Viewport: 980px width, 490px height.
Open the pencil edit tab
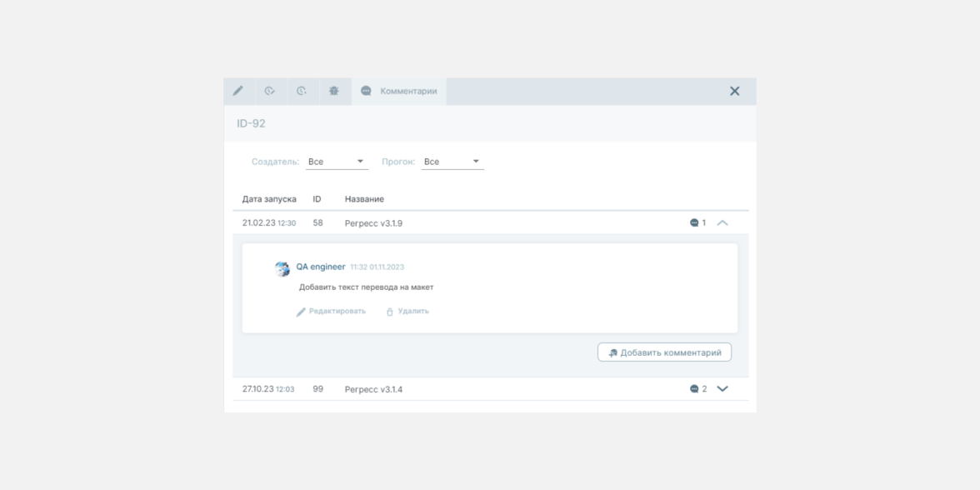(238, 92)
